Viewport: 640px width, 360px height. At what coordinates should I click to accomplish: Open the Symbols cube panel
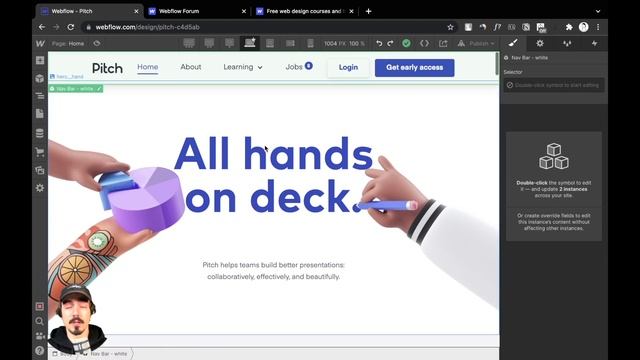click(40, 78)
